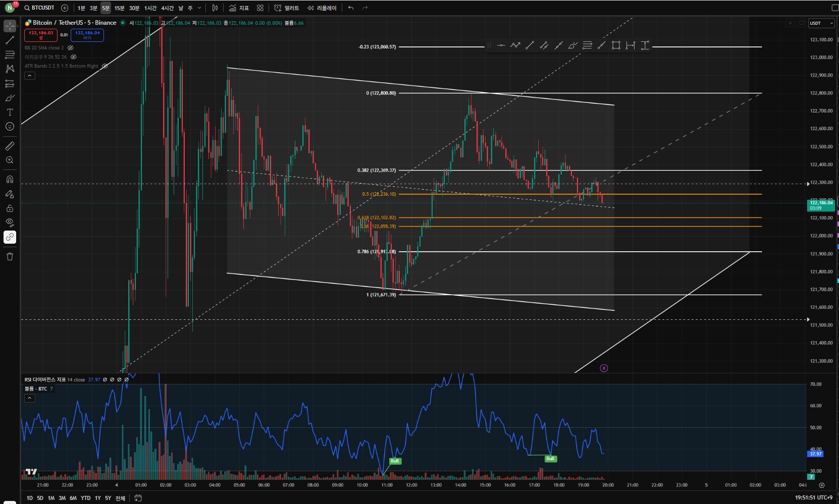Open go-to-date calendar icon
The image size is (839, 504).
pos(137,498)
